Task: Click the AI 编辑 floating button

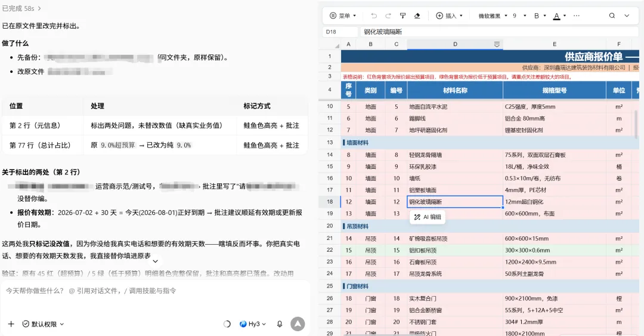Action: pos(428,217)
